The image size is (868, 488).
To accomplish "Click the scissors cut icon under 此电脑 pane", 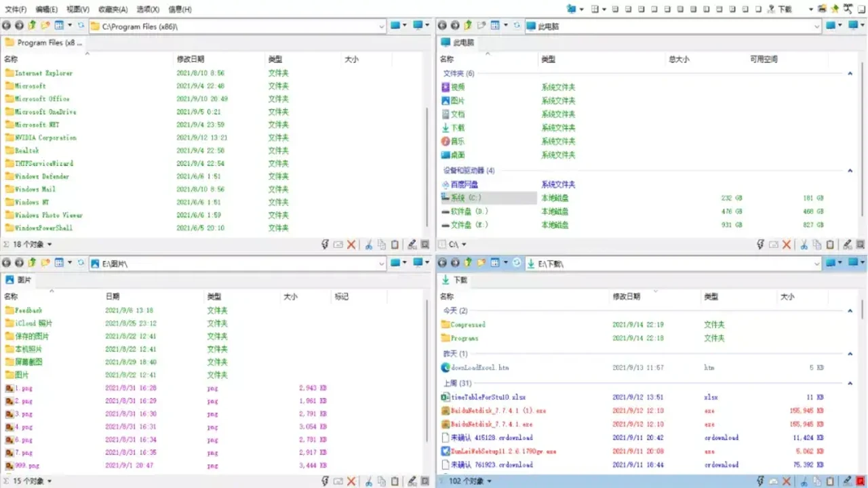I will pyautogui.click(x=804, y=245).
